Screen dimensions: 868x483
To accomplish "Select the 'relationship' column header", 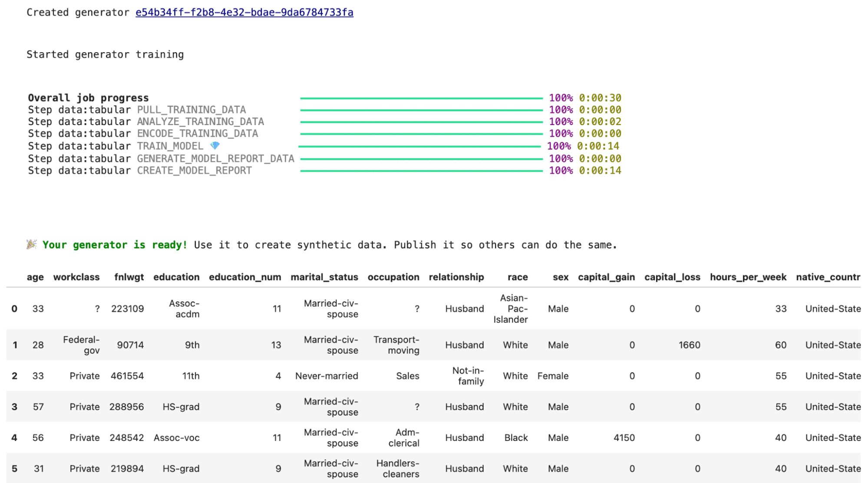I will click(456, 277).
